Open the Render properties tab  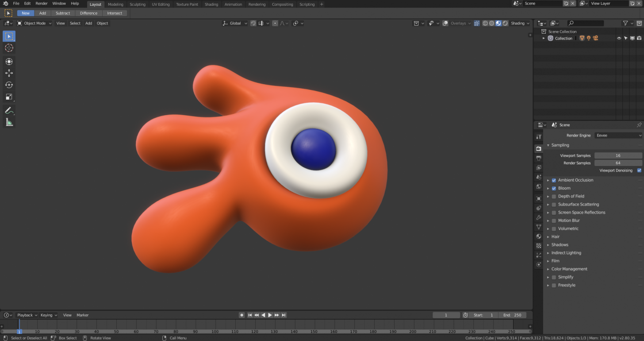(x=538, y=149)
